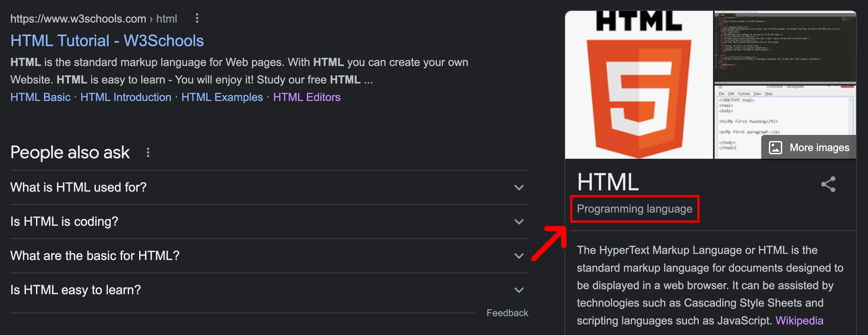
Task: Expand 'What are the basic for HTML?'
Action: (x=269, y=256)
